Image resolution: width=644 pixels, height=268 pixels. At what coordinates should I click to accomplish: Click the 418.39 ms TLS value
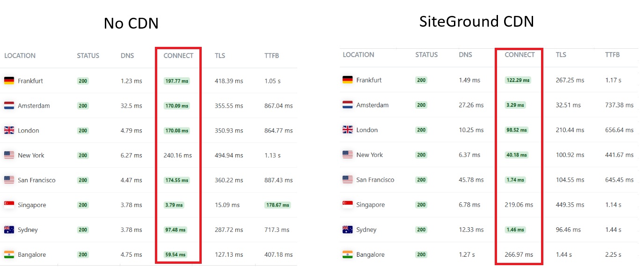(x=229, y=81)
